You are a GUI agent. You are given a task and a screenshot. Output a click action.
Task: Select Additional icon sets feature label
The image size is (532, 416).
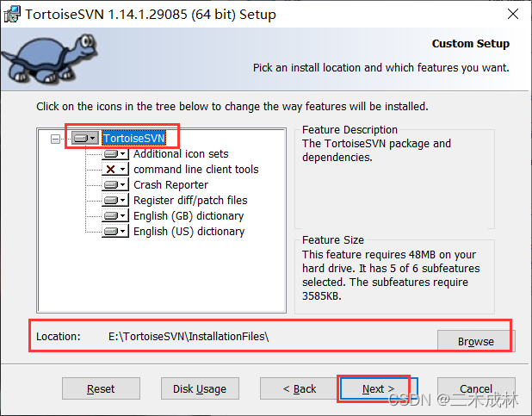[x=181, y=154]
